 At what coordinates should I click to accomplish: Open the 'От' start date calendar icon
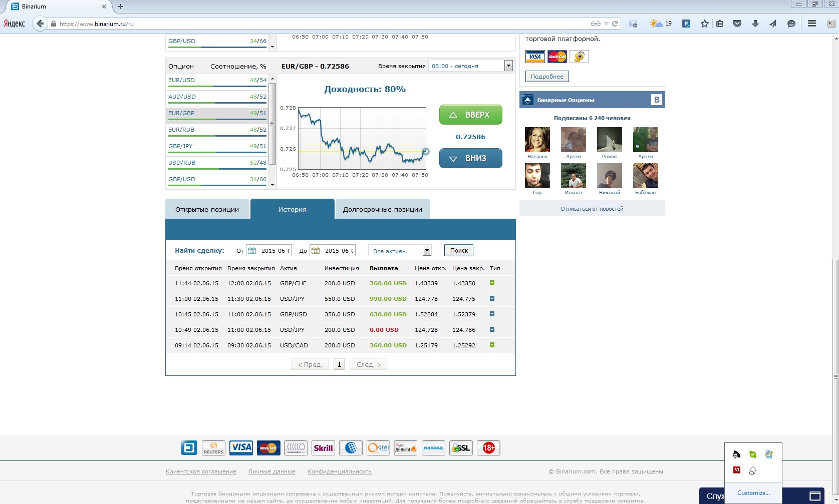tap(252, 251)
